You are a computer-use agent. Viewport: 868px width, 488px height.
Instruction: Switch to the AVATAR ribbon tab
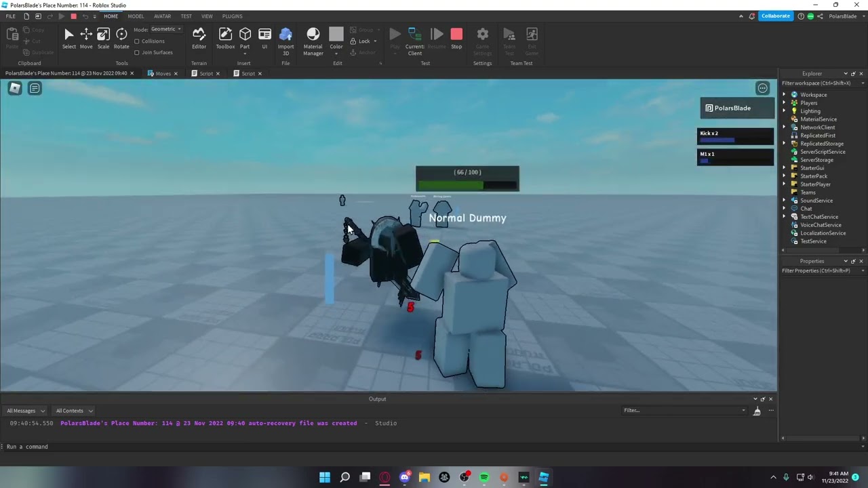162,16
